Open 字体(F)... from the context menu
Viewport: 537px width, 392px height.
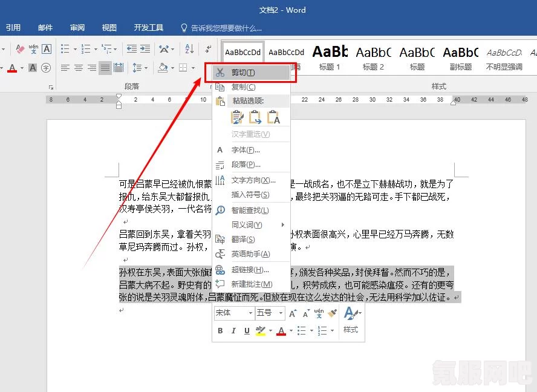click(x=252, y=150)
